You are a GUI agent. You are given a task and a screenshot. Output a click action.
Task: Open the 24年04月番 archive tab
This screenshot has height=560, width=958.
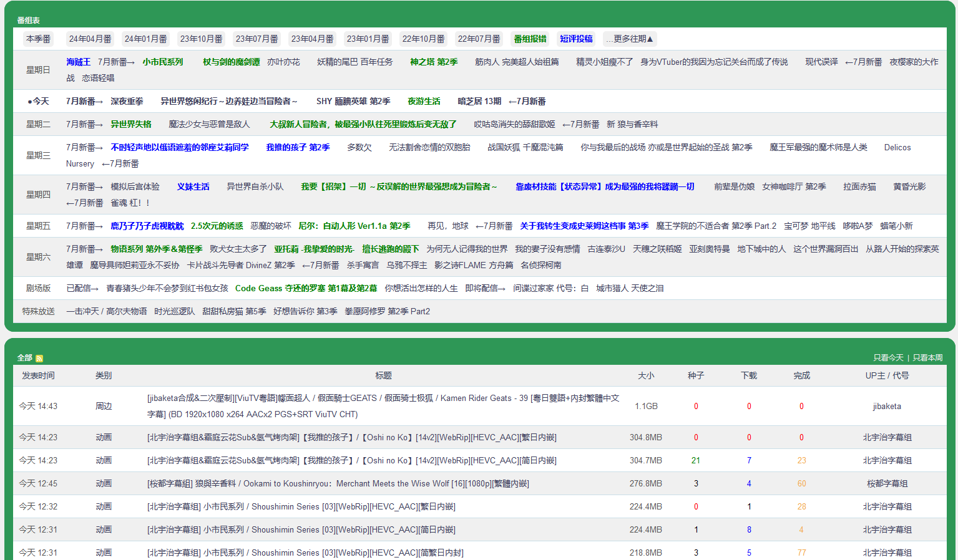[90, 39]
